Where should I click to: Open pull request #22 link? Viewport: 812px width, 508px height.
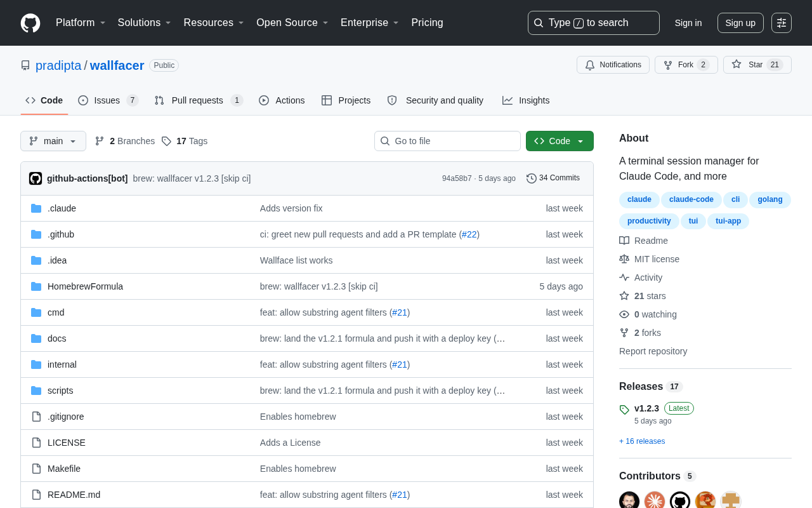pyautogui.click(x=469, y=234)
